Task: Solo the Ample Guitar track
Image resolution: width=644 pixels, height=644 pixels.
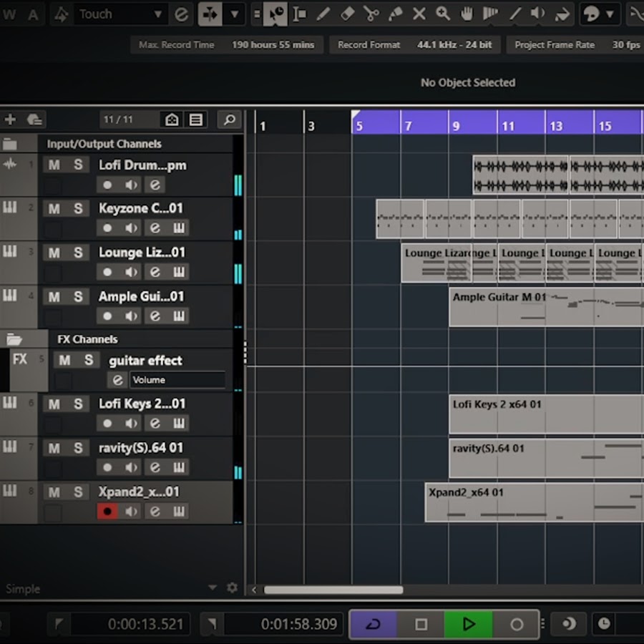Action: pos(77,296)
